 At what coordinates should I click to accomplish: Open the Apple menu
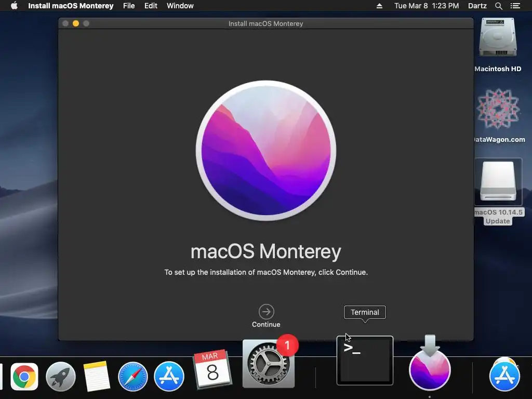click(x=14, y=6)
